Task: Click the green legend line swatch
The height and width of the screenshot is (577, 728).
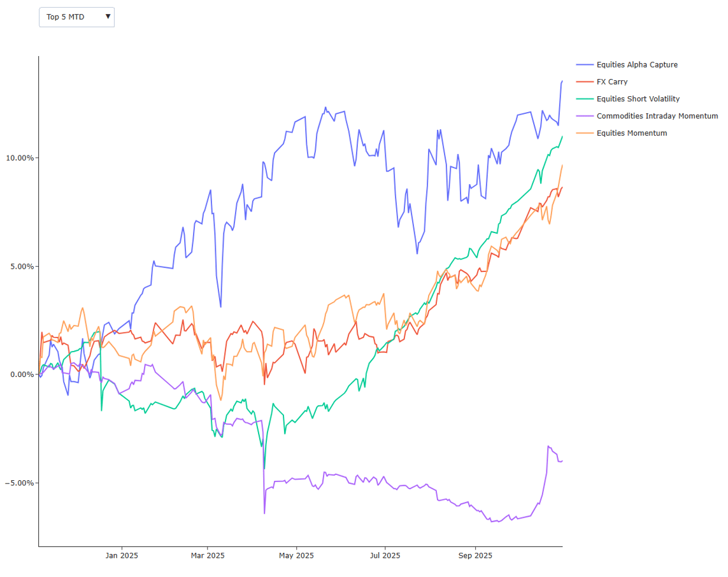Action: 585,99
